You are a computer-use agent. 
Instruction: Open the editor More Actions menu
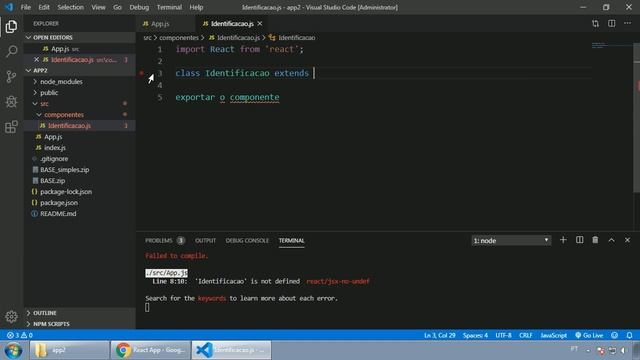coord(627,24)
